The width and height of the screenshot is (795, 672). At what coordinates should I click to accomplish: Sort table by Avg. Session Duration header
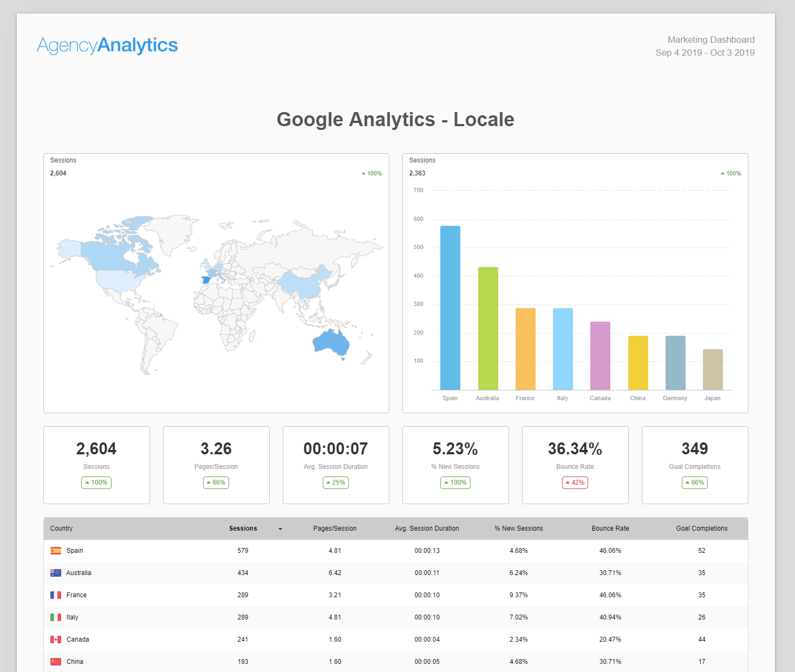coord(427,529)
